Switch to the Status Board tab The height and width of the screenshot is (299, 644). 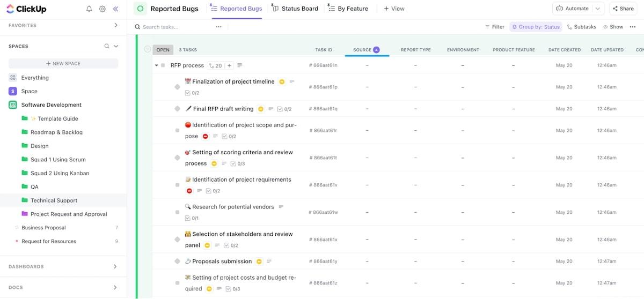(x=295, y=9)
